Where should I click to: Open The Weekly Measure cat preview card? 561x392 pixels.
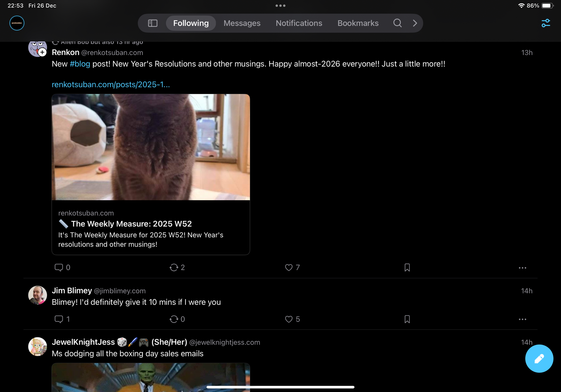(151, 174)
